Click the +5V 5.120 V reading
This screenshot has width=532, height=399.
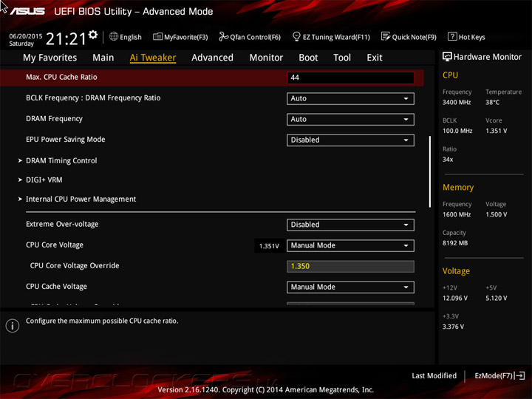pos(496,299)
